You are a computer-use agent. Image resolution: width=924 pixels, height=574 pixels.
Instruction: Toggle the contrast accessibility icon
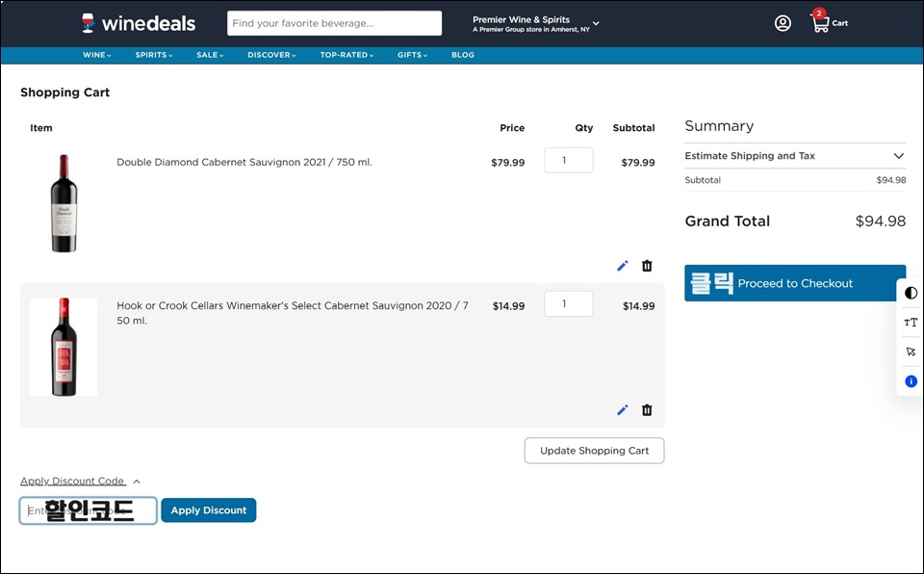tap(911, 293)
